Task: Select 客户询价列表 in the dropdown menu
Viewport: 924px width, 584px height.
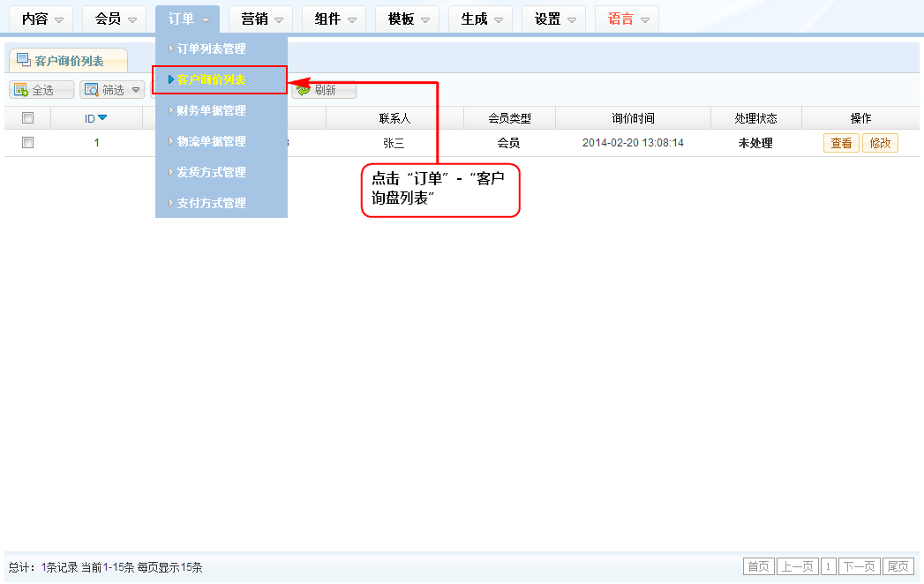Action: [212, 79]
